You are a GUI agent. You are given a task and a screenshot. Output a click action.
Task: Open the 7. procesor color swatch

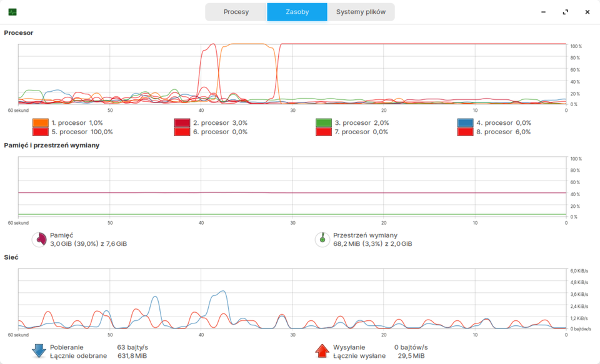click(x=324, y=132)
